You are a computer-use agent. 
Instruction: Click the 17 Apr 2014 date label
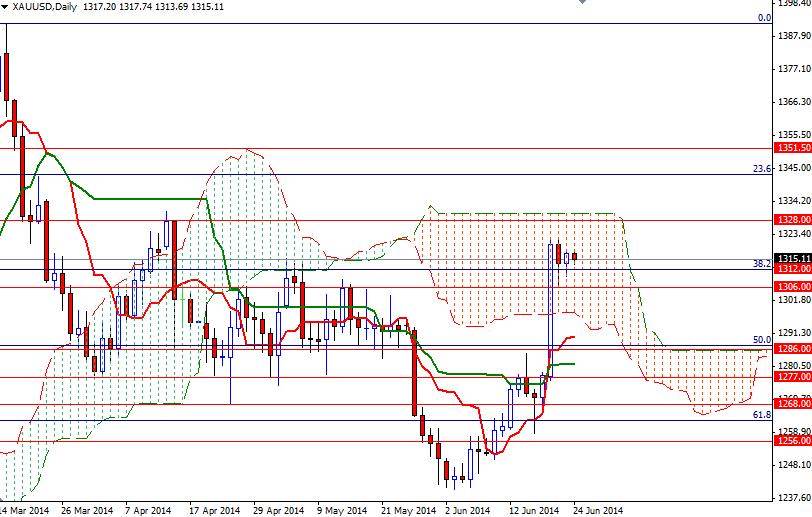pos(214,511)
